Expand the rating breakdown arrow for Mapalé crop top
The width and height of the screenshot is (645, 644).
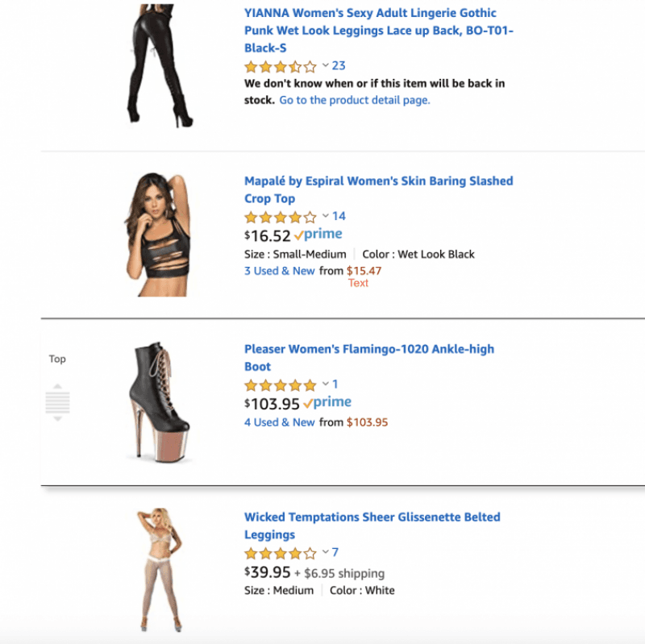[x=326, y=216]
